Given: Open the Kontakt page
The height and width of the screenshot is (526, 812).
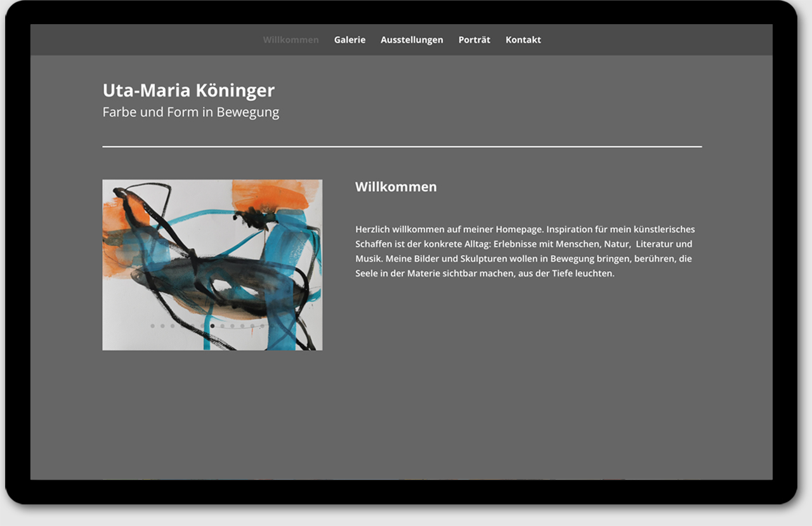Looking at the screenshot, I should click(x=523, y=40).
